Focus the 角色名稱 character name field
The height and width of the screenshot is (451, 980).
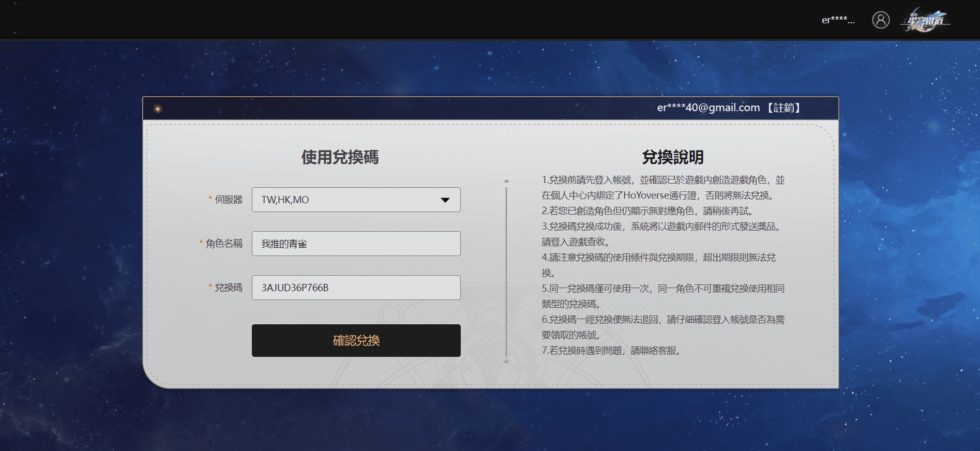click(x=356, y=244)
